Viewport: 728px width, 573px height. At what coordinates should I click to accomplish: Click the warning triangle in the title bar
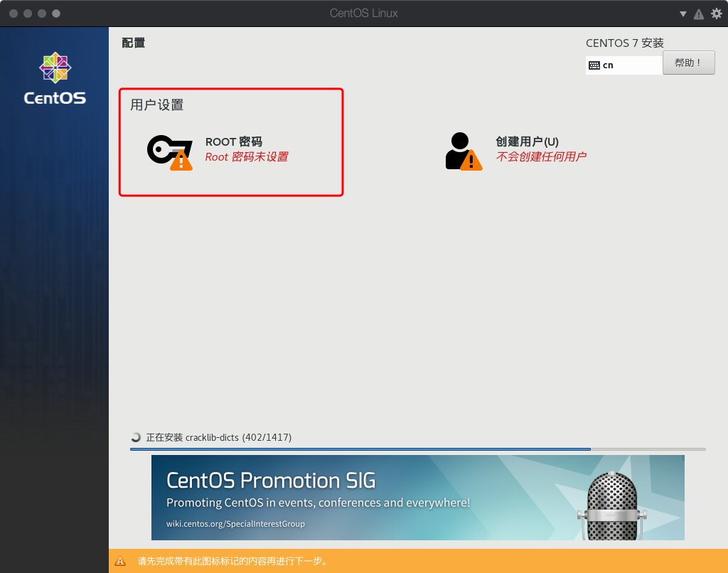click(x=699, y=14)
